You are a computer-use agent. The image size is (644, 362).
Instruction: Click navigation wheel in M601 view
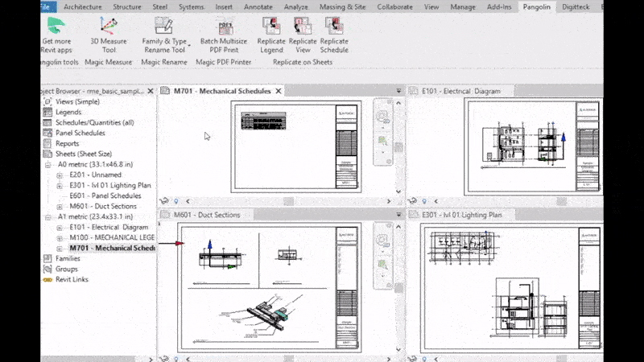383,241
